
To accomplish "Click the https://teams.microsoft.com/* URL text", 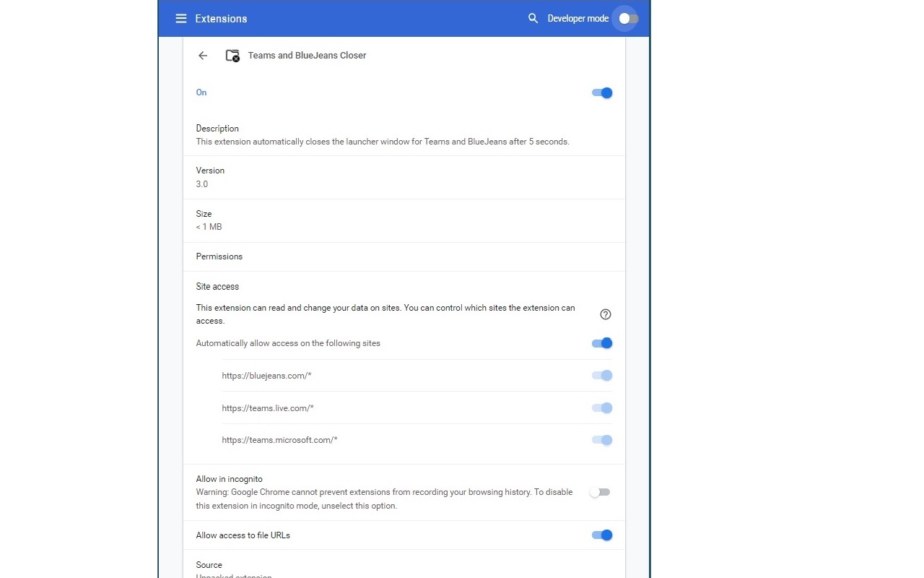I will [x=279, y=440].
